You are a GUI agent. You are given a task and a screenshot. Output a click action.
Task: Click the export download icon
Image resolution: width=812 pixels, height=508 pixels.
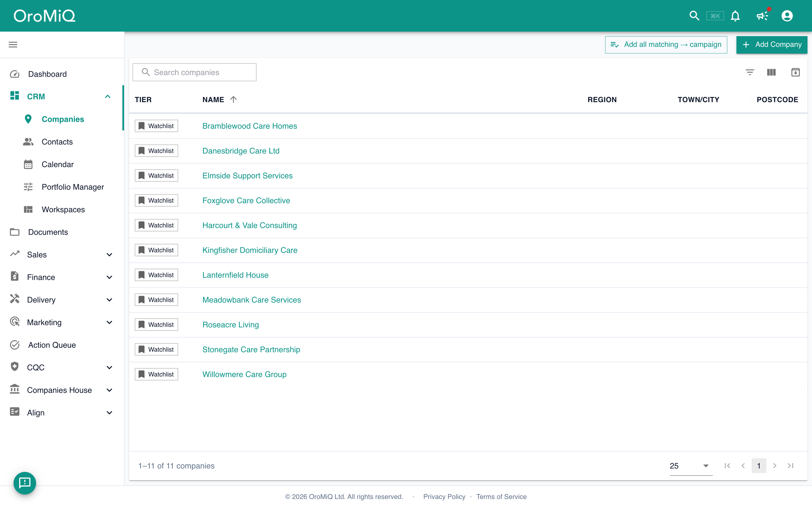tap(796, 72)
